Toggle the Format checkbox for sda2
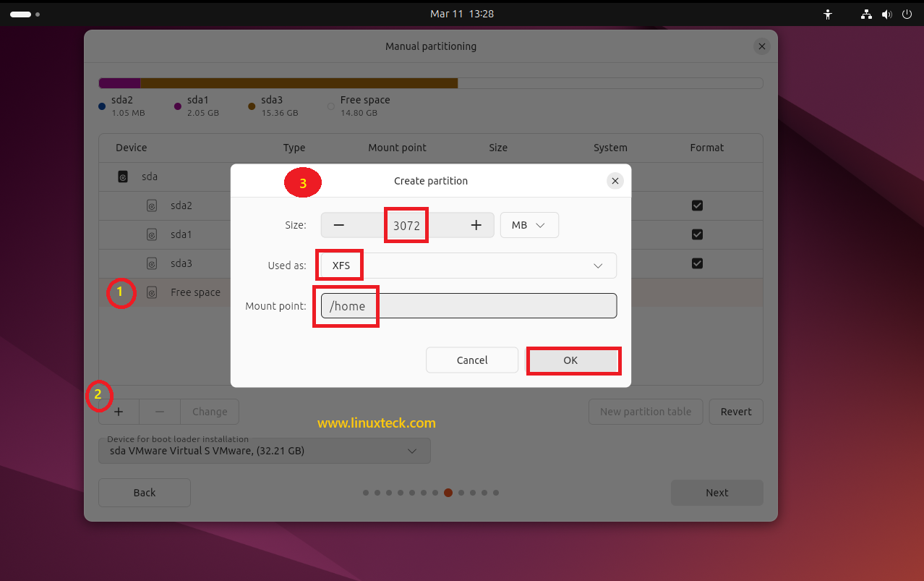This screenshot has height=581, width=924. click(x=697, y=205)
